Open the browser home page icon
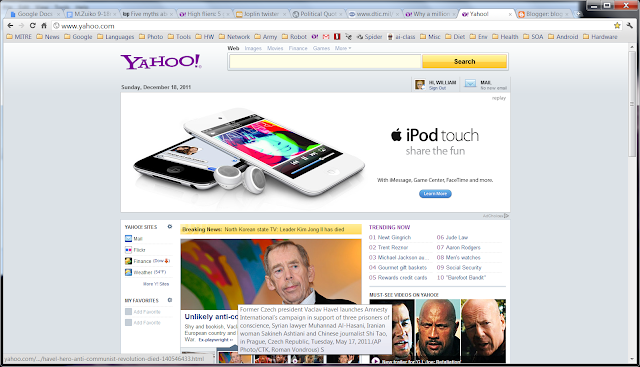The height and width of the screenshot is (367, 640). [x=44, y=25]
